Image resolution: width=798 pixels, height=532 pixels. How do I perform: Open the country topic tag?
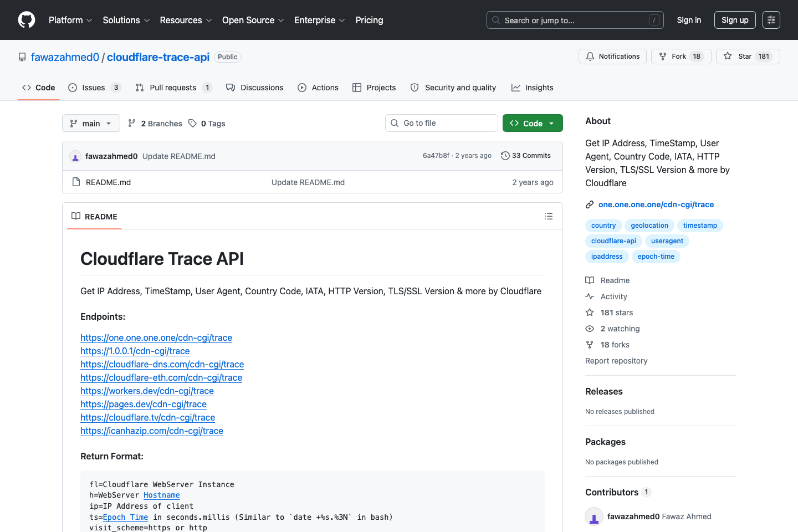(603, 225)
